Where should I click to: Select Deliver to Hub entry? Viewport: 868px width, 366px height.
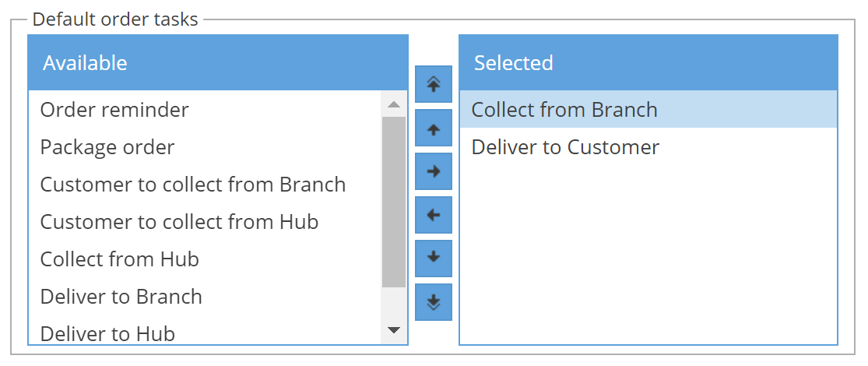107,333
